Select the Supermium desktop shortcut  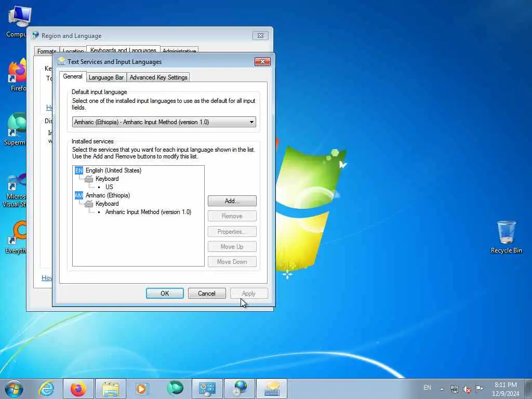[15, 129]
